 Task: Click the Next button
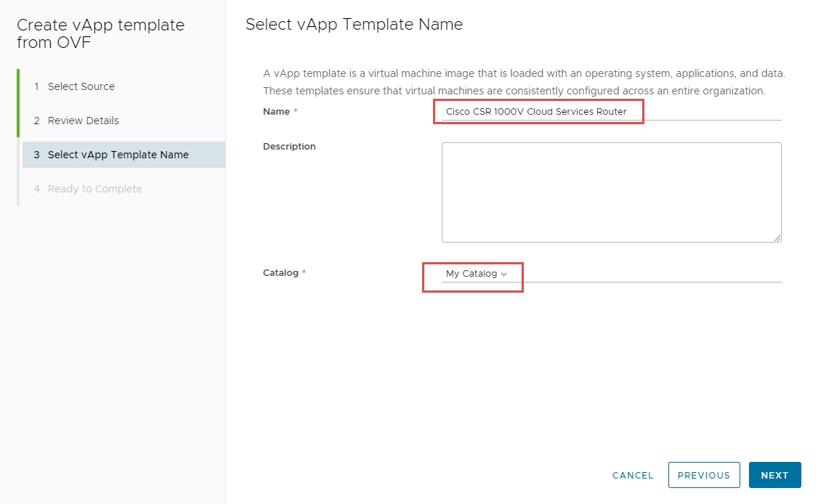click(774, 475)
